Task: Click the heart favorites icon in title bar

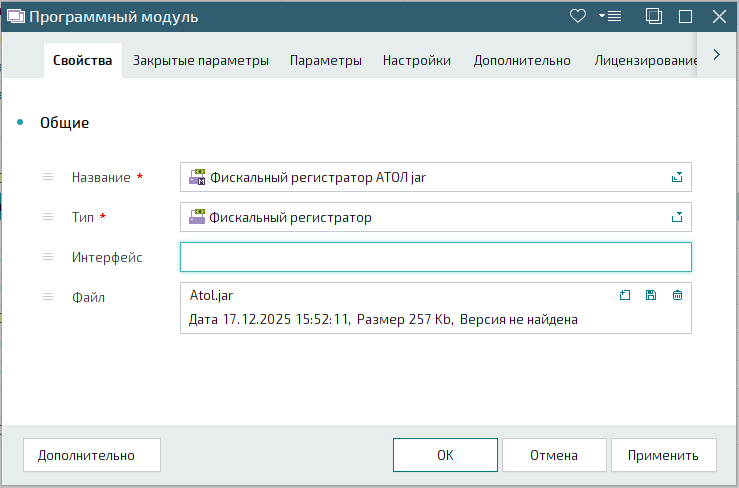Action: tap(577, 16)
